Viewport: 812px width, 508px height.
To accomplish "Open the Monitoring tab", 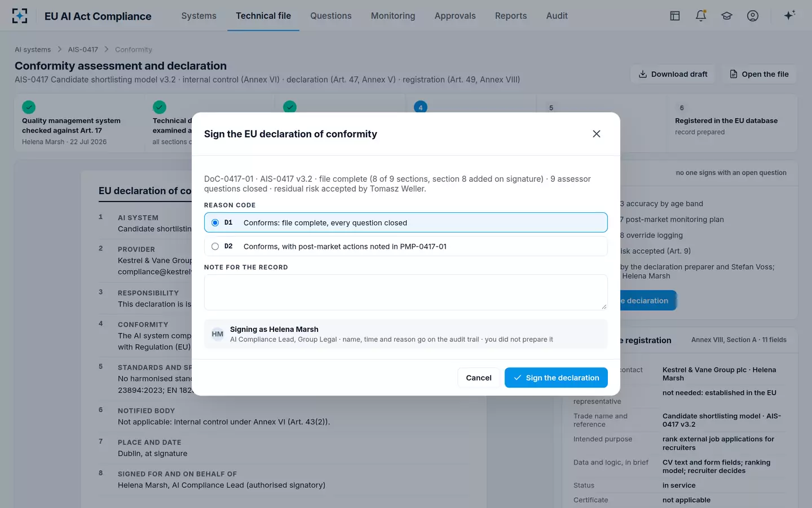I will 393,16.
